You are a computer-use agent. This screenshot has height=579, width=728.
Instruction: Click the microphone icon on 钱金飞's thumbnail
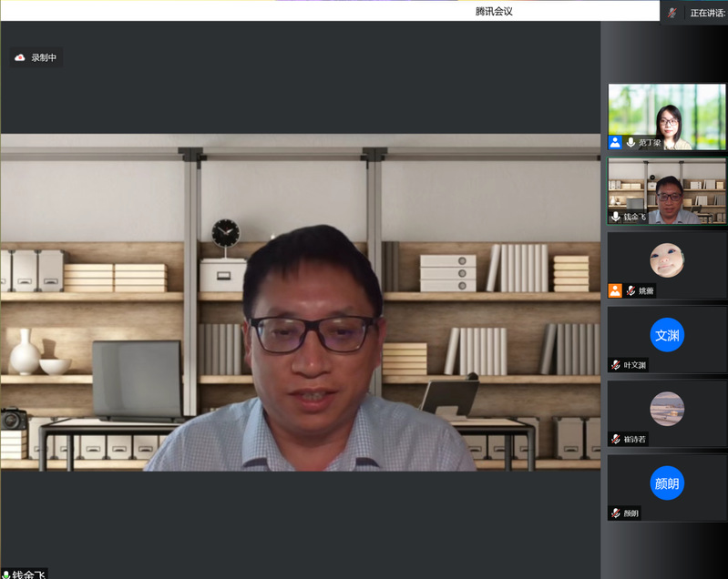point(616,217)
